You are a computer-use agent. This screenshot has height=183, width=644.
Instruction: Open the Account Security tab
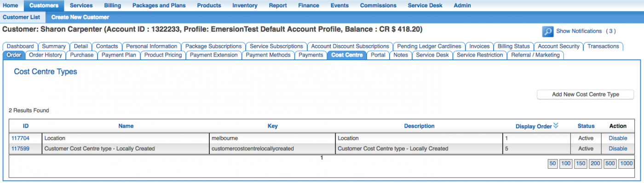click(558, 46)
